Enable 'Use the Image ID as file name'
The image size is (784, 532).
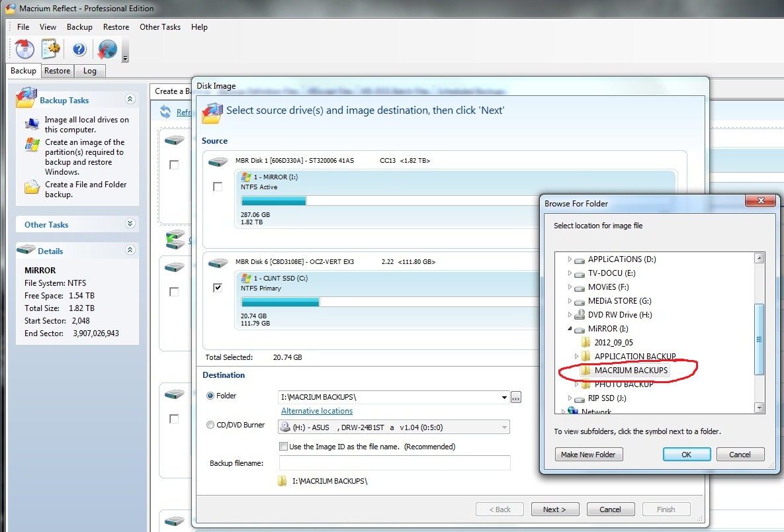pos(284,447)
